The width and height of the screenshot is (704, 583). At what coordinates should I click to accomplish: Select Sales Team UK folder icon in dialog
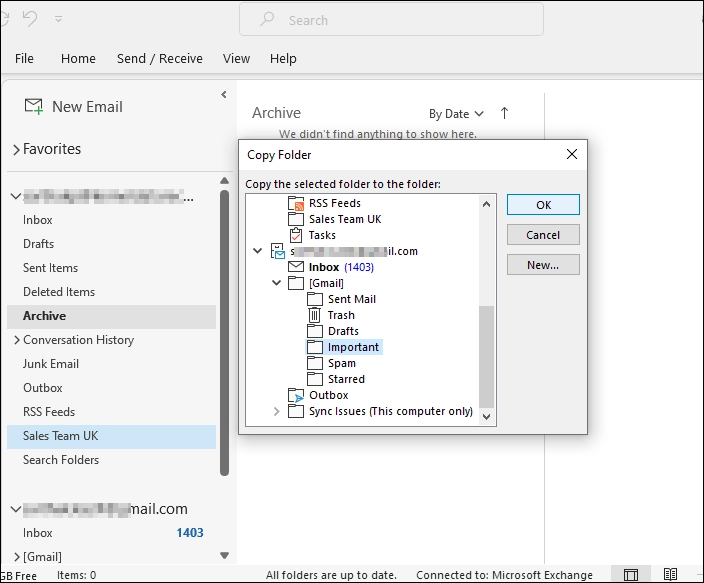296,219
